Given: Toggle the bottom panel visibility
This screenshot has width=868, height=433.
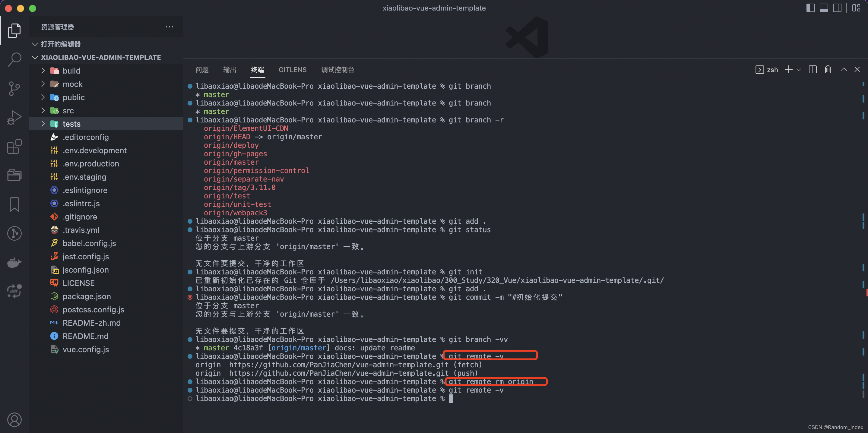Looking at the screenshot, I should pyautogui.click(x=824, y=8).
